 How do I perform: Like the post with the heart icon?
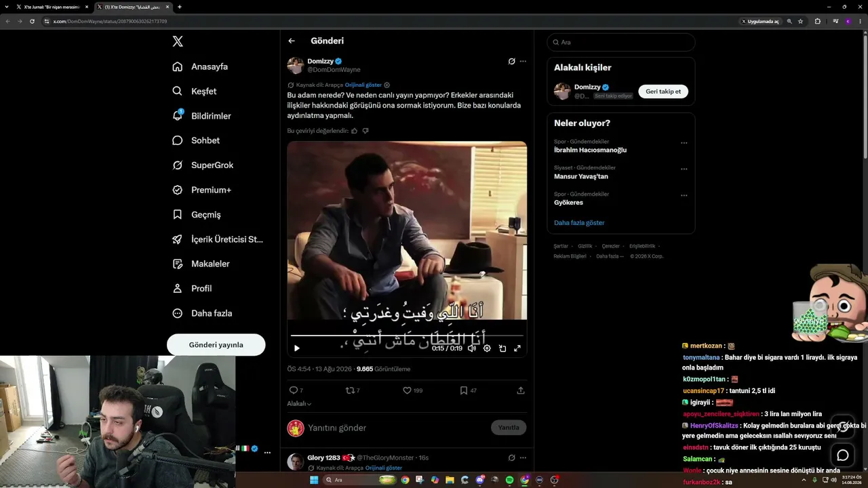[407, 390]
